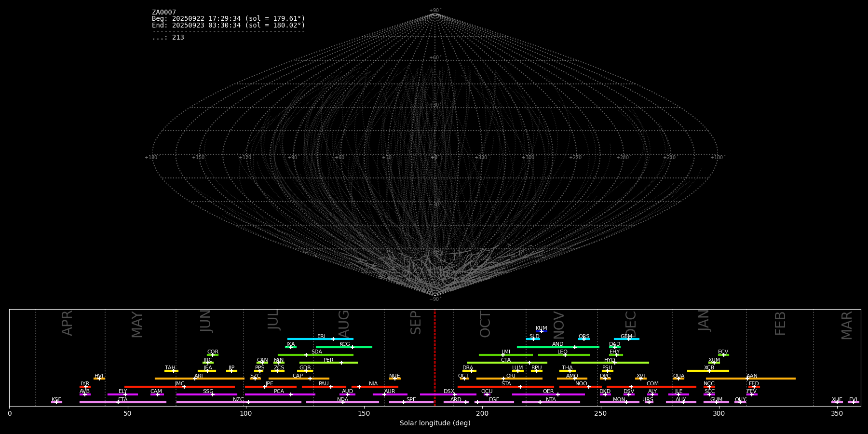Click the FEB month label
Screen dimensions: 868x434
pyautogui.click(x=780, y=323)
